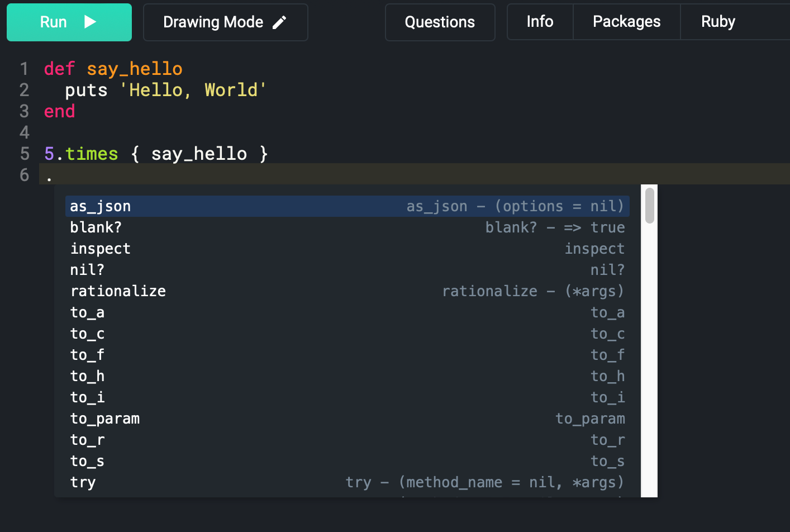Click line number 5 in the gutter

click(24, 154)
